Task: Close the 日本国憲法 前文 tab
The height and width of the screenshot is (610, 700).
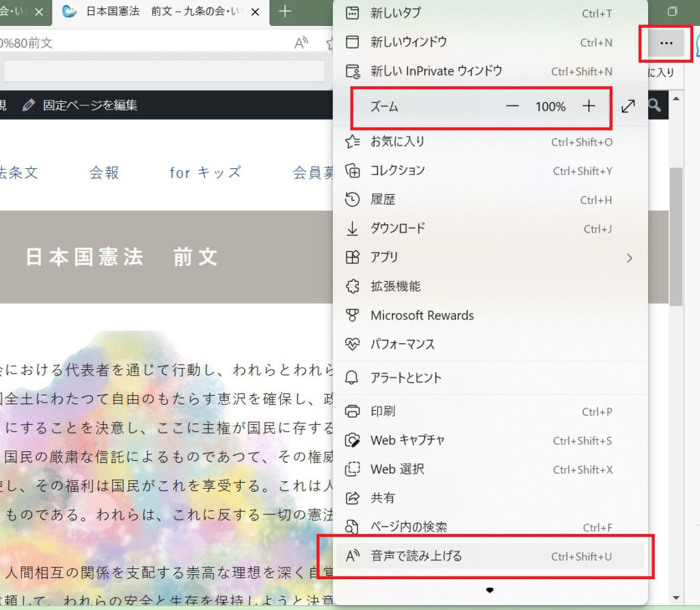Action: (255, 12)
